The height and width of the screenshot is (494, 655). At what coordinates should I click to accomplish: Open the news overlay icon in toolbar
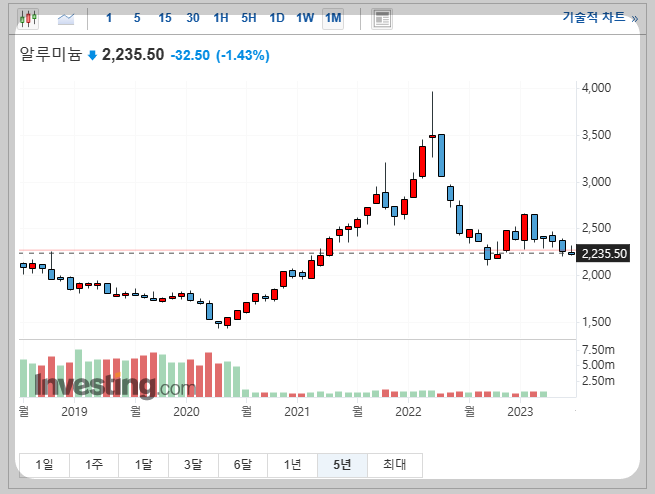tap(382, 19)
